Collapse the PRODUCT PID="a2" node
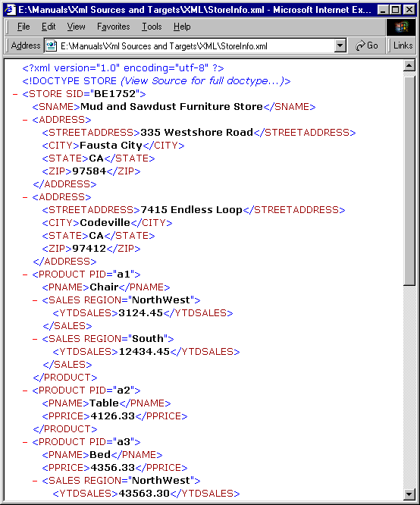Screen dimensions: 420x505 25,391
